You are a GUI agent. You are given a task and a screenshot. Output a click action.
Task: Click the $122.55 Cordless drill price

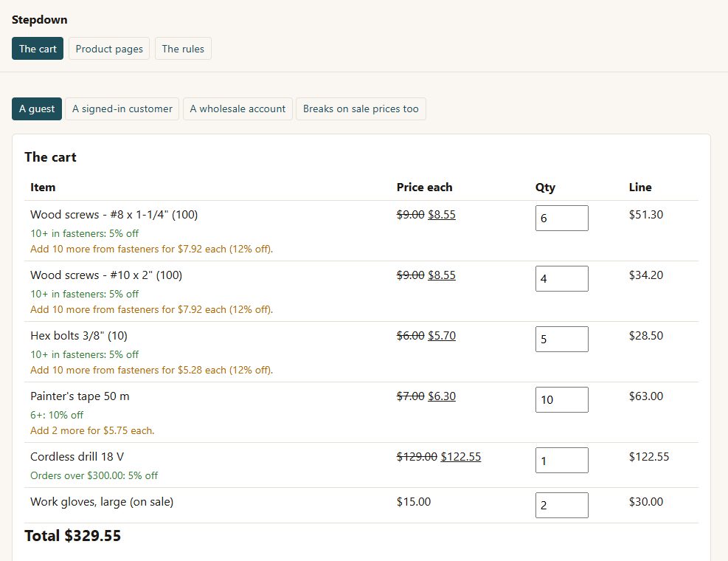click(x=460, y=457)
